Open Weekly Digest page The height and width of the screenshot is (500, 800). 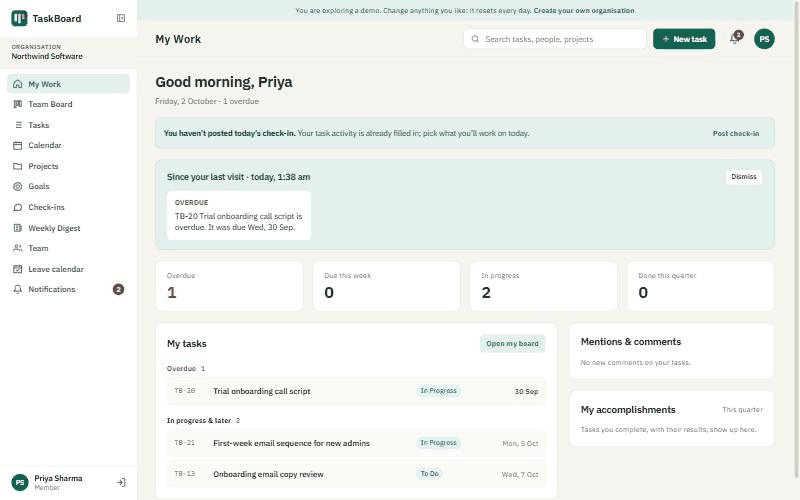coord(68,228)
